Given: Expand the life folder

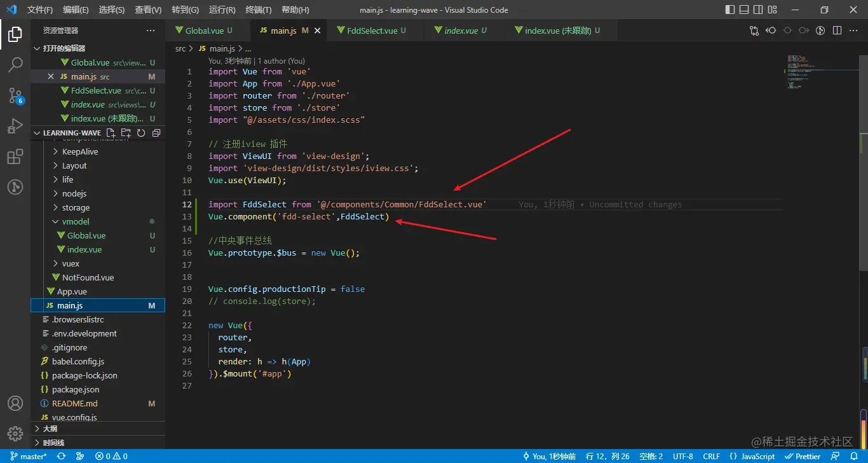Looking at the screenshot, I should (x=98, y=179).
